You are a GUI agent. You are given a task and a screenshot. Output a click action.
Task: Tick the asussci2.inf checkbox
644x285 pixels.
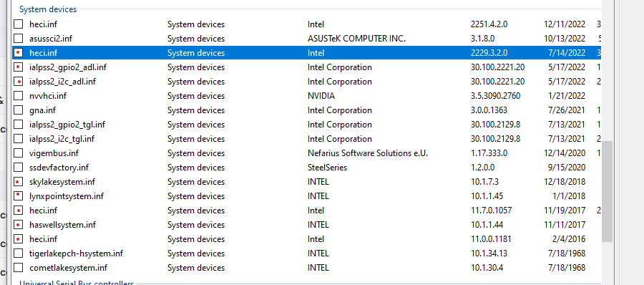pos(18,39)
